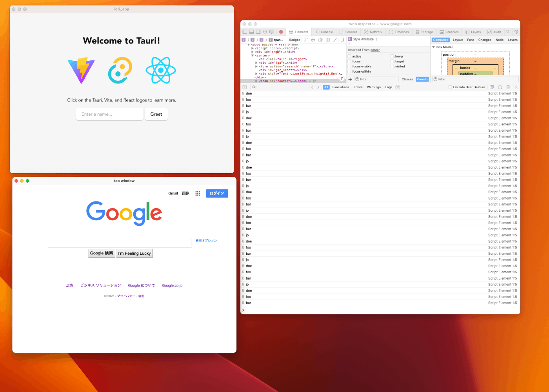The height and width of the screenshot is (392, 549).
Task: Clear console log with trash icon
Action: click(508, 87)
